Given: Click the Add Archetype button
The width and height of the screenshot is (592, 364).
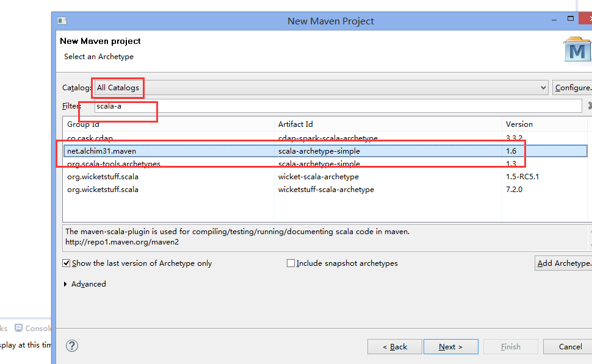Looking at the screenshot, I should [563, 263].
